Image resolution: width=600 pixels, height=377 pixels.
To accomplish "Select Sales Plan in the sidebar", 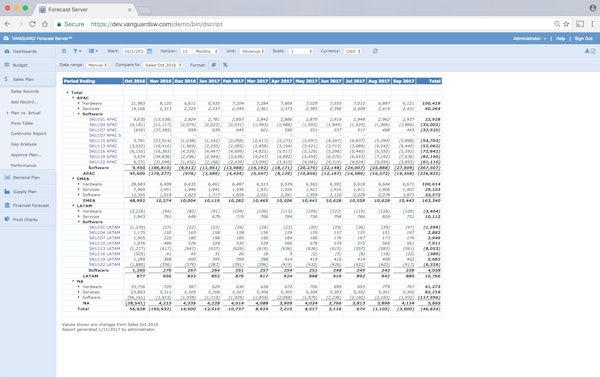I will pos(23,79).
